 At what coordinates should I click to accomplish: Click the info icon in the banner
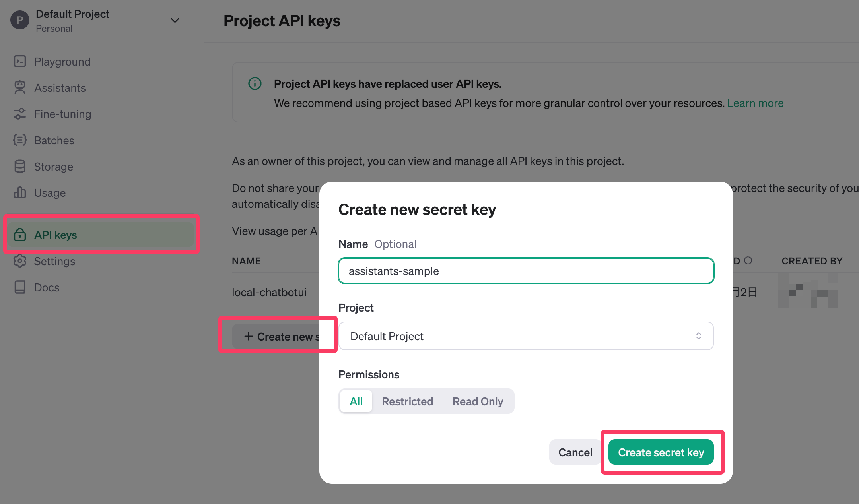[255, 84]
